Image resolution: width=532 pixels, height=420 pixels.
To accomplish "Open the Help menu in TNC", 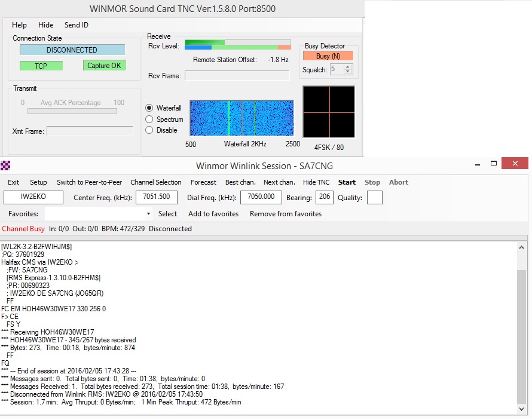I will click(x=19, y=25).
